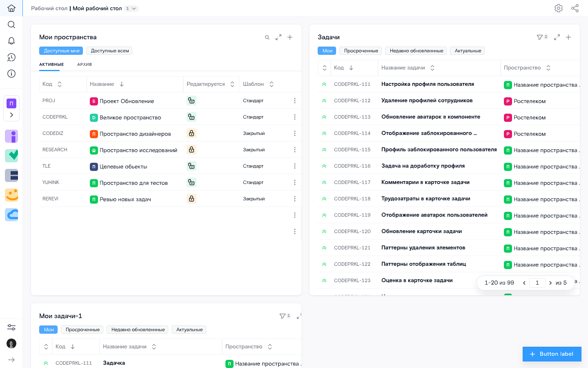Image resolution: width=588 pixels, height=368 pixels.
Task: Toggle the Просроченные chip in Задачи
Action: (361, 51)
